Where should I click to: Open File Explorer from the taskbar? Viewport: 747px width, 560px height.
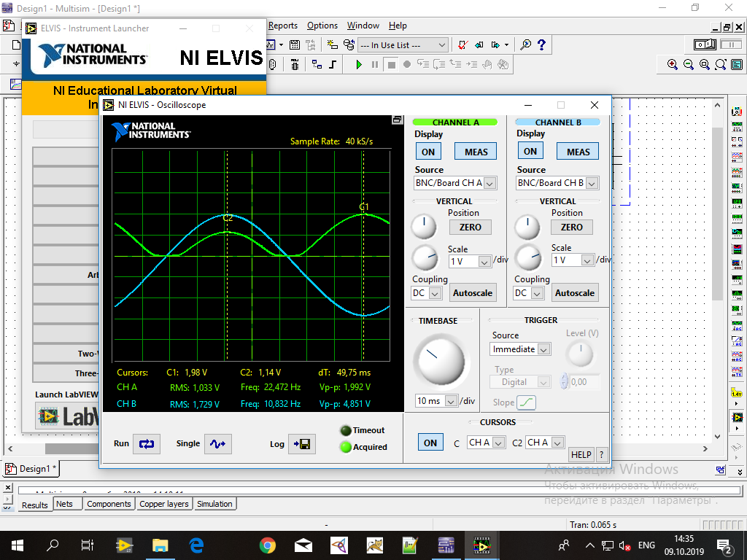pos(160,545)
